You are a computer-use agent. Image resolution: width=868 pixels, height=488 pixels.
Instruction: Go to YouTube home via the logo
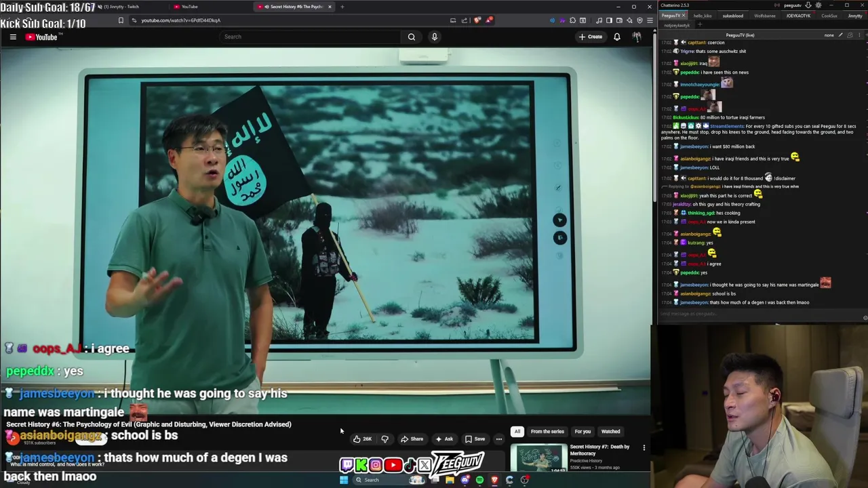tap(41, 37)
